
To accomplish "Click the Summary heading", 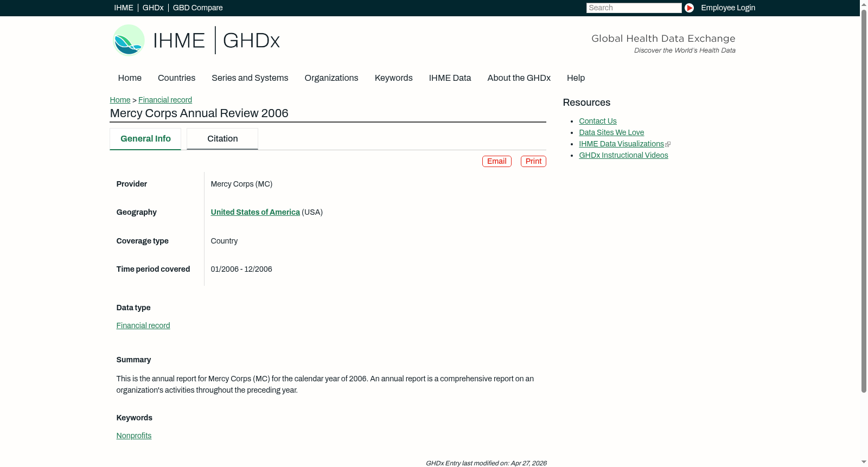I will (133, 360).
